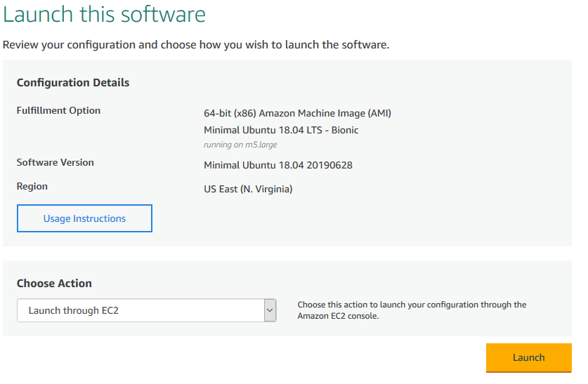Select 'Minimal Ubuntu 18.04 20190628' version text
This screenshot has height=384, width=588.
point(278,165)
